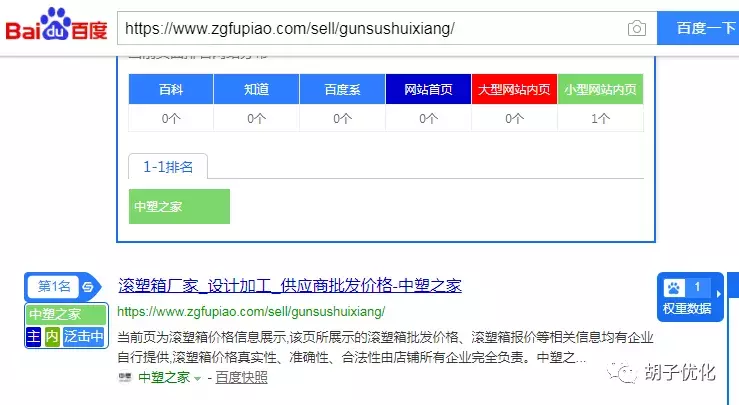The image size is (739, 405).
Task: Click the Baidu logo
Action: point(56,25)
